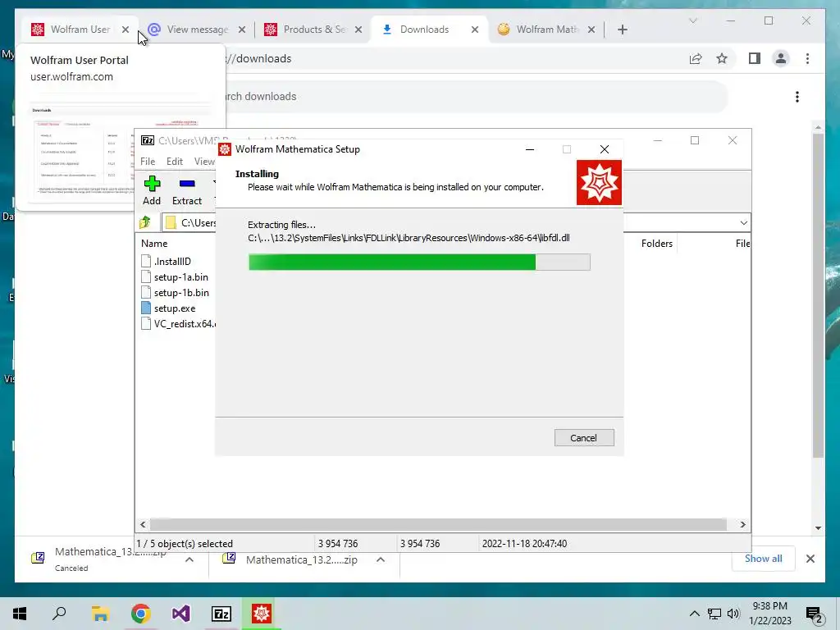Show hidden system tray icons
The height and width of the screenshot is (630, 840).
[694, 614]
